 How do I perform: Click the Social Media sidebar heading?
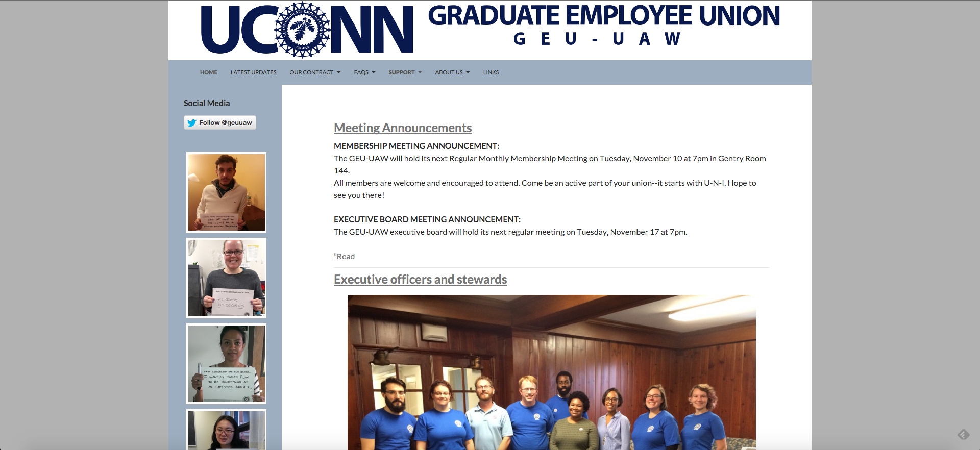click(207, 103)
